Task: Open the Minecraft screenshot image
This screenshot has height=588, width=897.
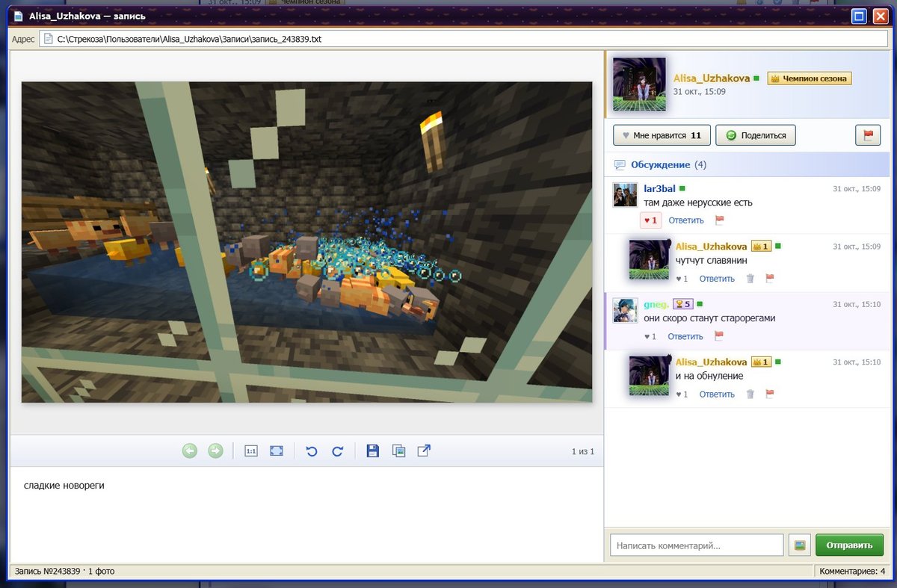Action: point(306,242)
